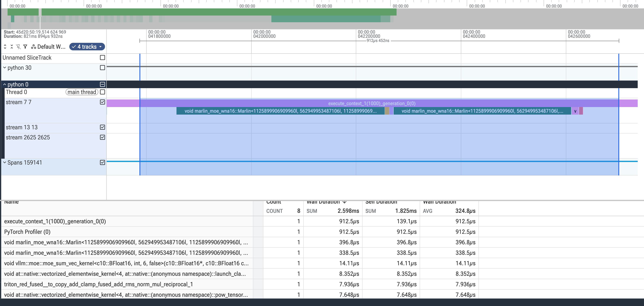Toggle the Unnamed SliceTrack checkbox
Viewport: 644px width, 306px height.
click(102, 58)
